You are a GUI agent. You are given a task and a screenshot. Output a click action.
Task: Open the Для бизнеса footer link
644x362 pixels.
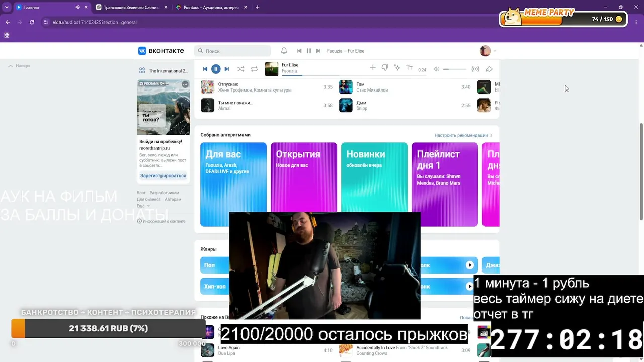point(149,199)
